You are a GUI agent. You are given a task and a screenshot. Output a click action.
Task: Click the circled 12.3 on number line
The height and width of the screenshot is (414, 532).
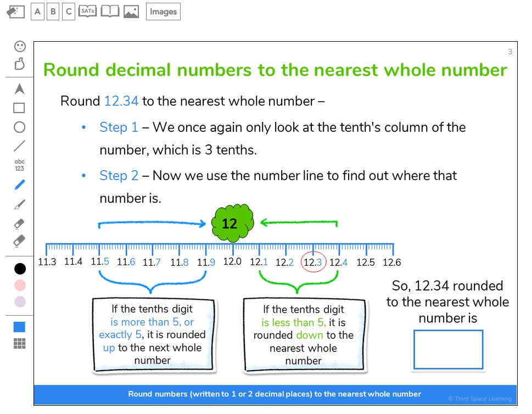313,262
